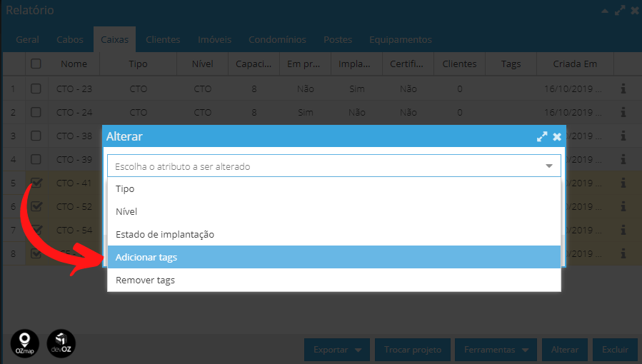The width and height of the screenshot is (642, 364).
Task: Open the Ferramentas dropdown button
Action: [x=496, y=350]
